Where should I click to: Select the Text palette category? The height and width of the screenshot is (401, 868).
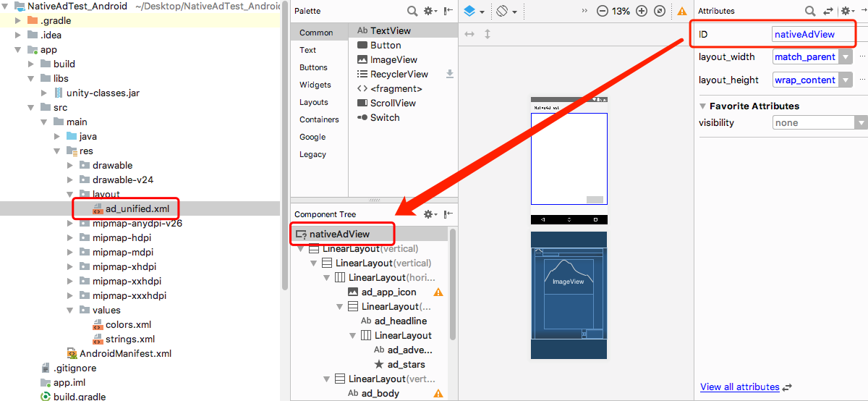[x=308, y=50]
